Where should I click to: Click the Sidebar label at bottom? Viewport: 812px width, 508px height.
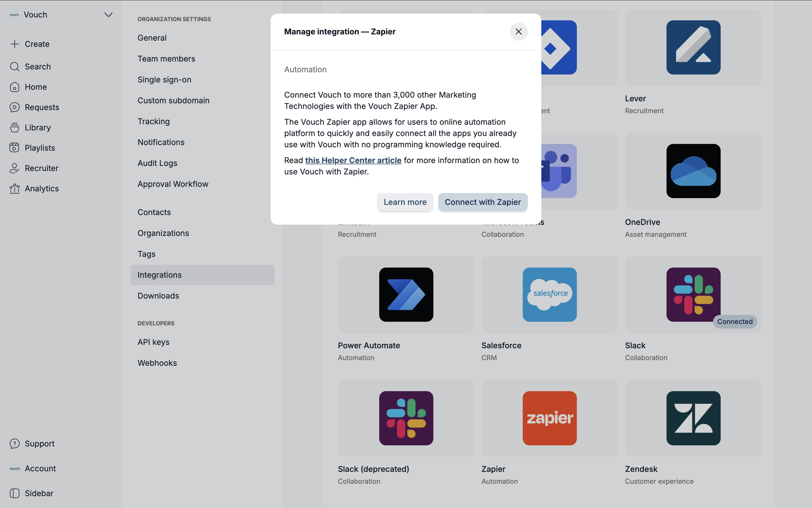(x=39, y=493)
